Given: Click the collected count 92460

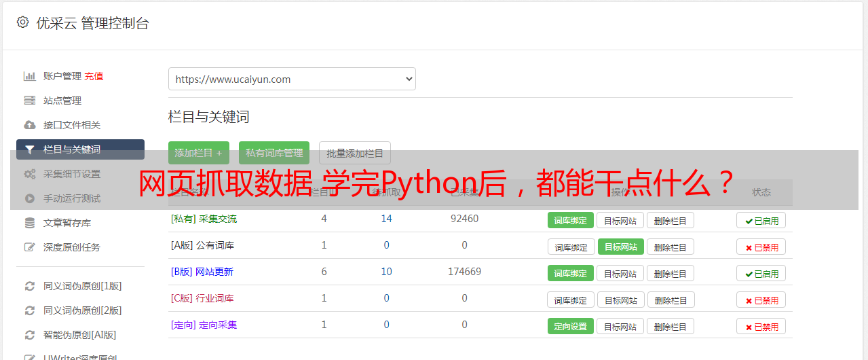Looking at the screenshot, I should [464, 219].
